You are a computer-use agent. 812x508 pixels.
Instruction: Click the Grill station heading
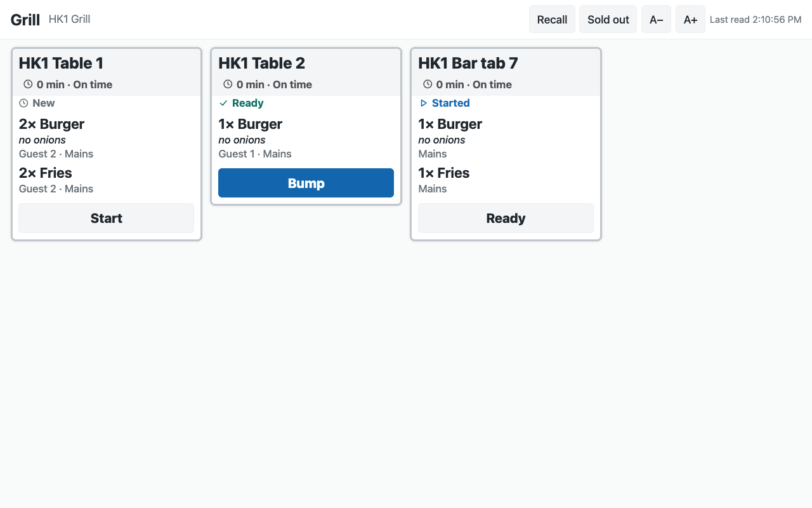click(x=25, y=20)
